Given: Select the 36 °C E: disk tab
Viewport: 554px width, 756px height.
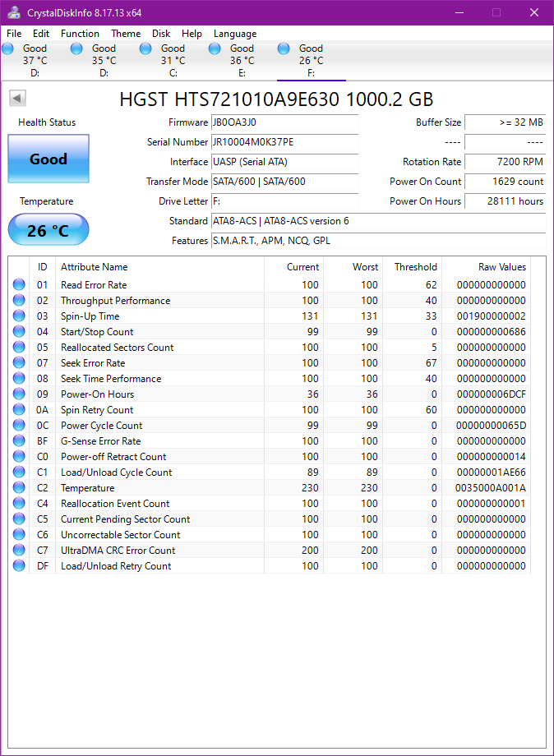Looking at the screenshot, I should [x=242, y=60].
